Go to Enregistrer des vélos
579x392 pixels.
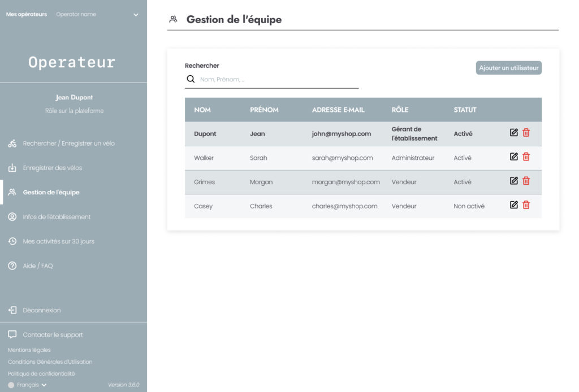click(53, 168)
